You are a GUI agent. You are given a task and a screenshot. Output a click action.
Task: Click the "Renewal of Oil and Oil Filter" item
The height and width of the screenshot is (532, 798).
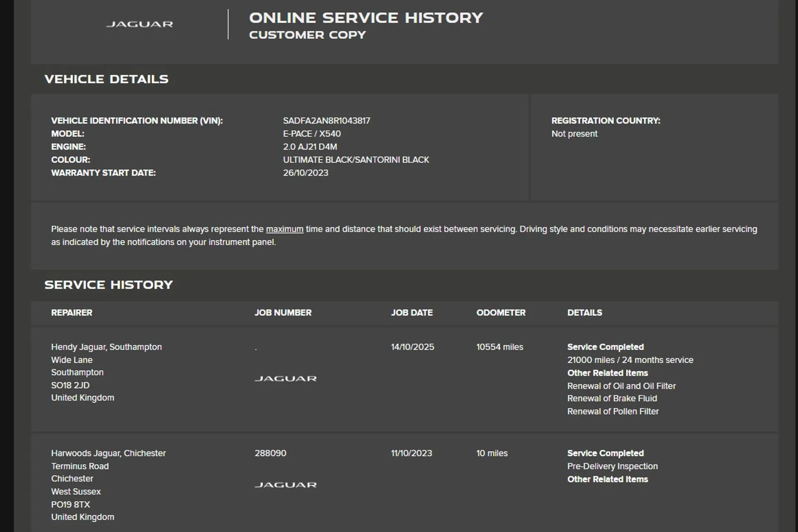pyautogui.click(x=622, y=386)
